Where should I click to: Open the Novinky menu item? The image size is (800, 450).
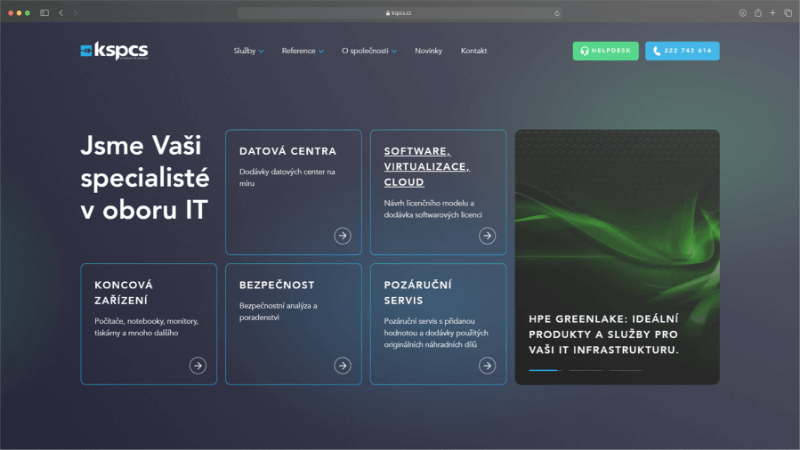(428, 51)
